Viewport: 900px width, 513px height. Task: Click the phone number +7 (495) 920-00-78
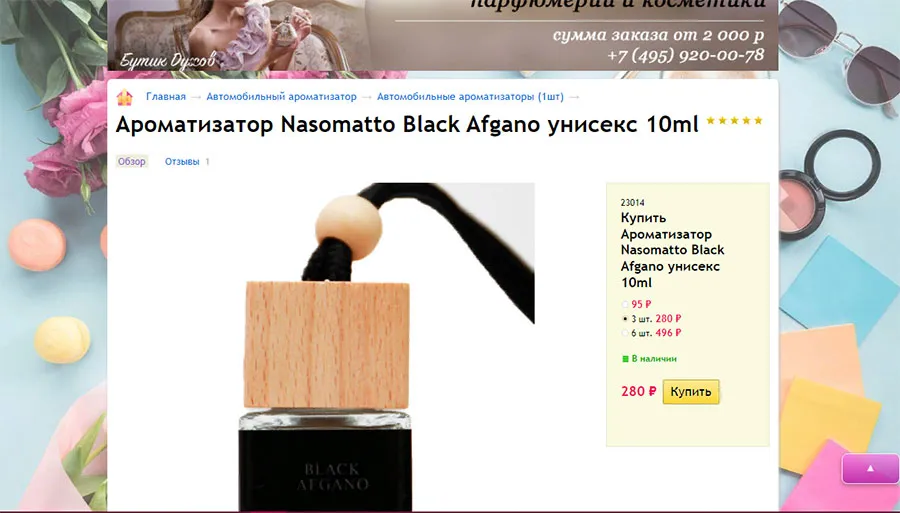coord(685,55)
